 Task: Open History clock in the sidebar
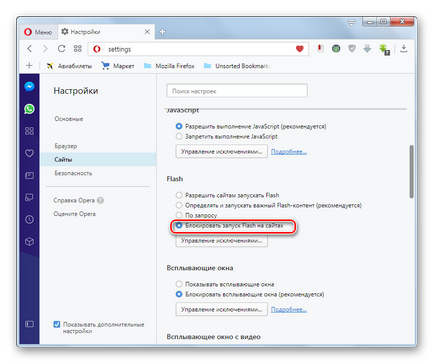click(x=29, y=219)
